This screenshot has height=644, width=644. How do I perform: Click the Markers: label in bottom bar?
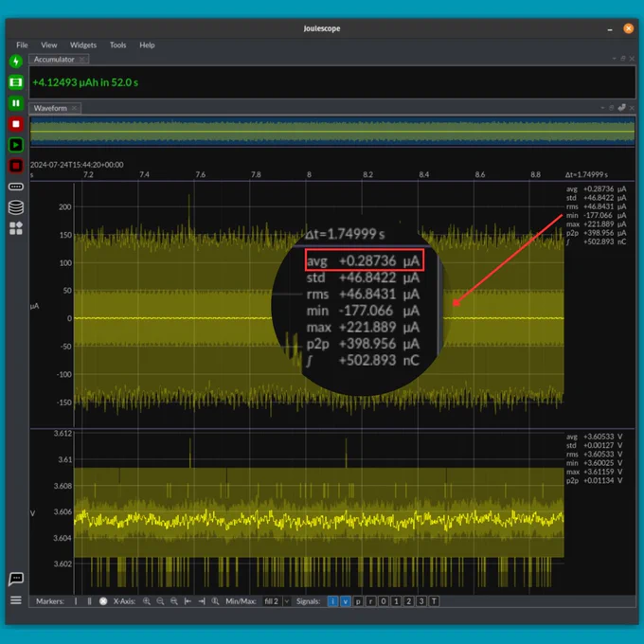click(x=50, y=601)
